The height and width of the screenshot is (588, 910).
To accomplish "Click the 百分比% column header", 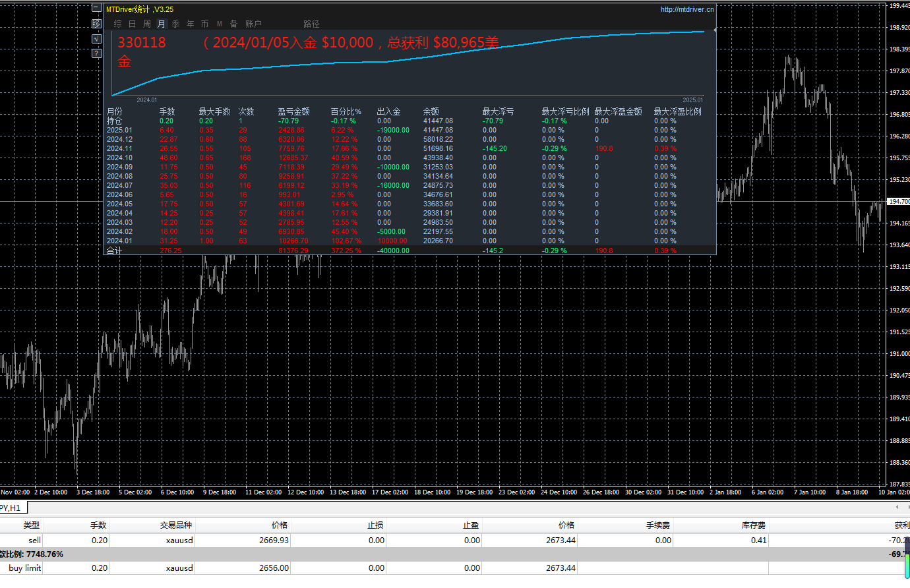I will tap(346, 111).
